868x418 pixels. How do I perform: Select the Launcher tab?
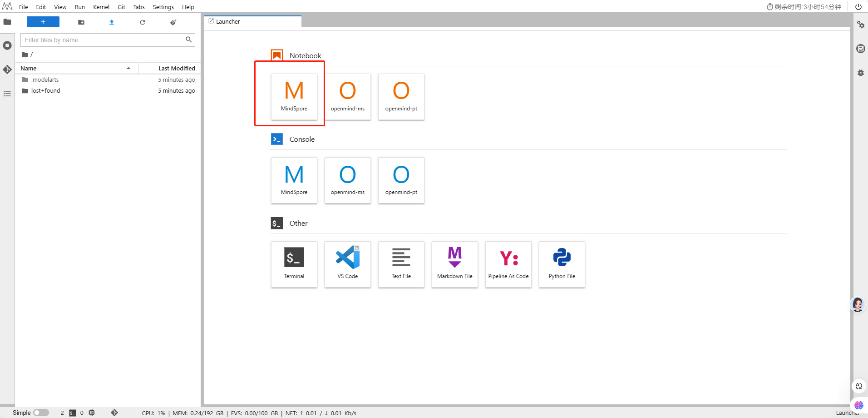[x=252, y=21]
